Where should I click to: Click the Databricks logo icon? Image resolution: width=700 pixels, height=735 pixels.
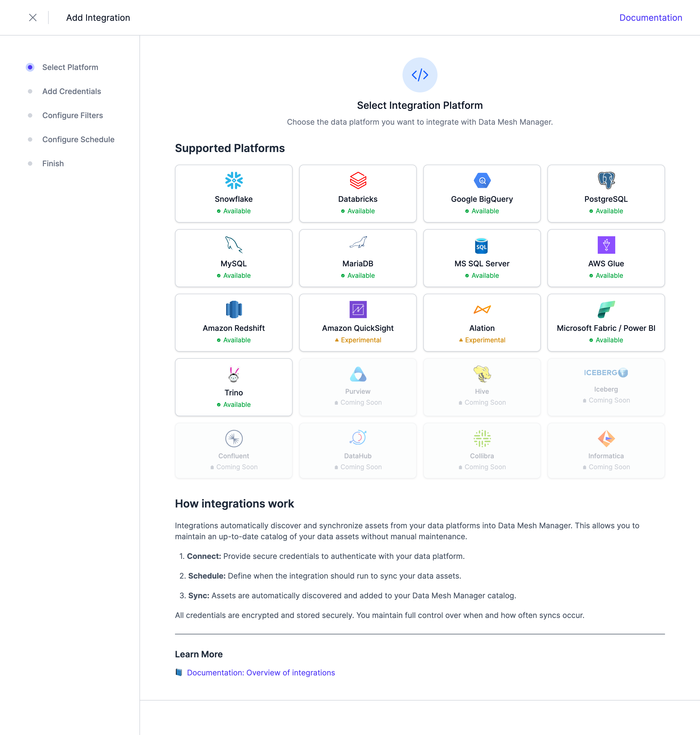tap(358, 180)
